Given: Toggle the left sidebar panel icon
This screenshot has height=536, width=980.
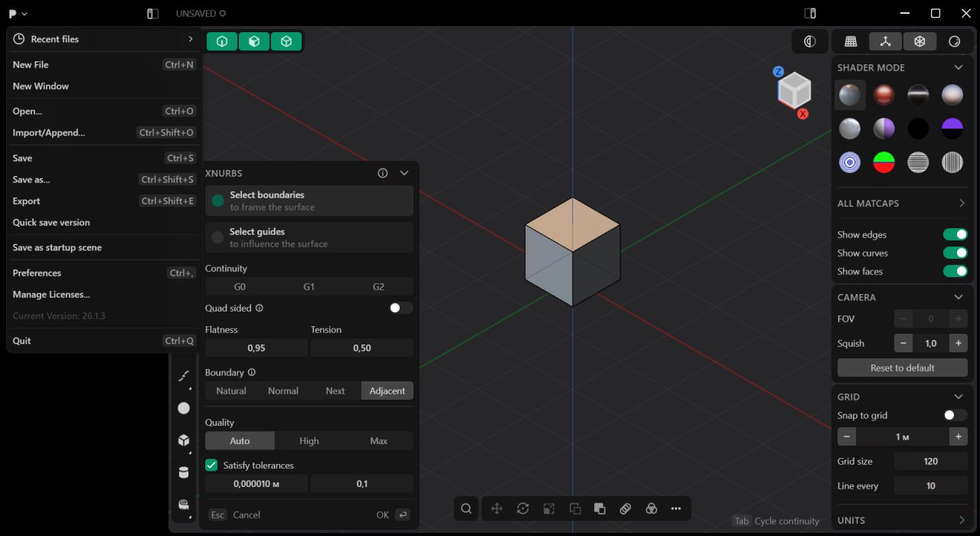Looking at the screenshot, I should pyautogui.click(x=152, y=14).
